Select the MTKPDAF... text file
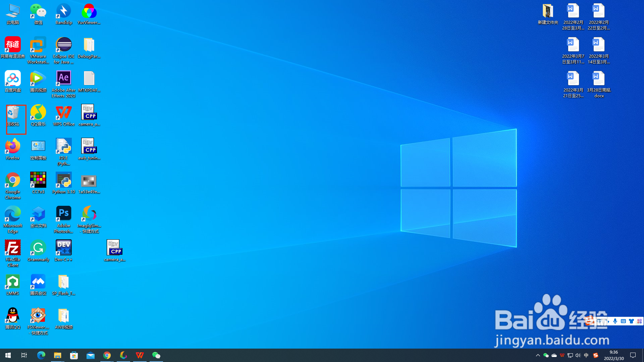This screenshot has height=362, width=644. [x=89, y=82]
